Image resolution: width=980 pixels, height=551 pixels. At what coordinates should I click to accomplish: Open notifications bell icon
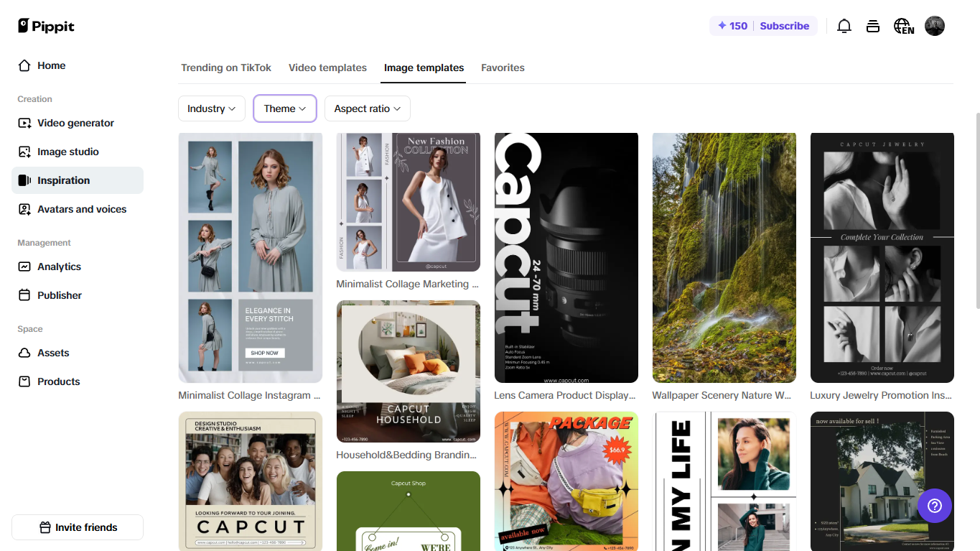(844, 26)
